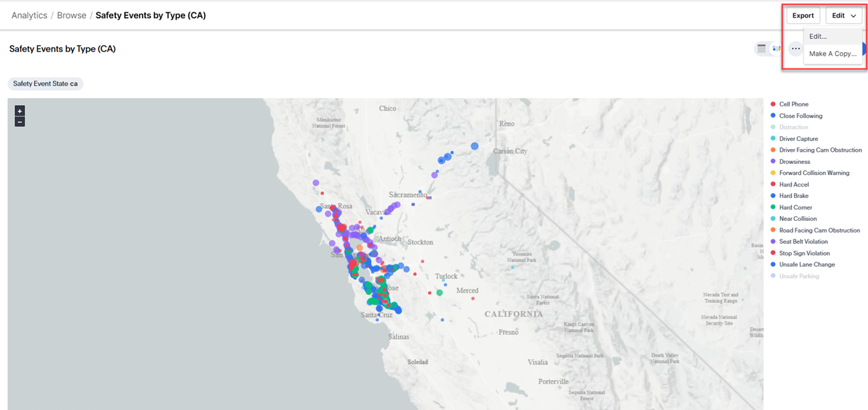Click the Chico label on the map
Viewport: 868px width, 410px height.
(388, 108)
